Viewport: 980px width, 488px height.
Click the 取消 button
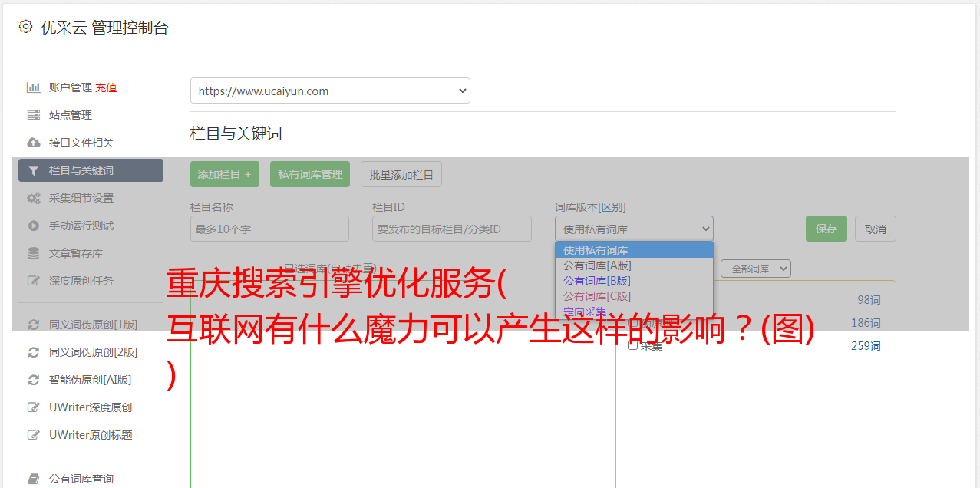[876, 229]
